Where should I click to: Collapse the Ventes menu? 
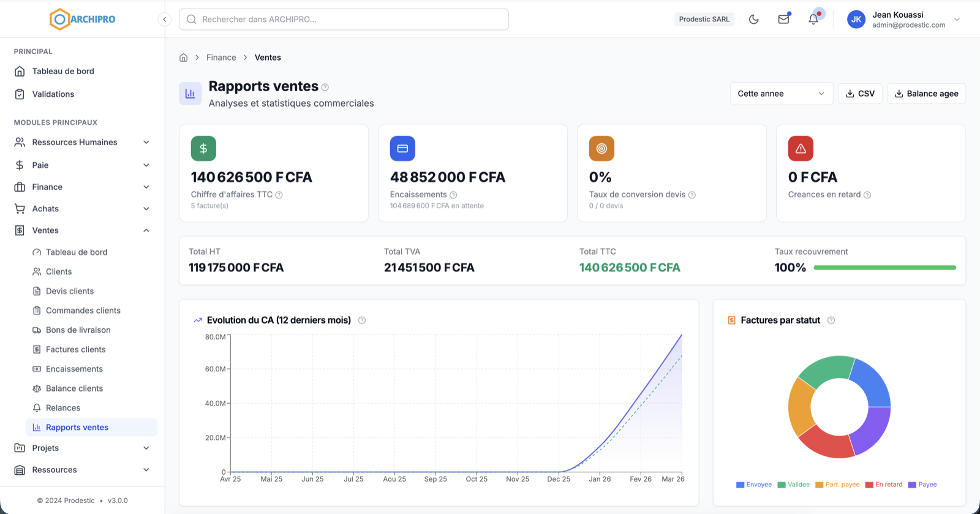[x=82, y=230]
